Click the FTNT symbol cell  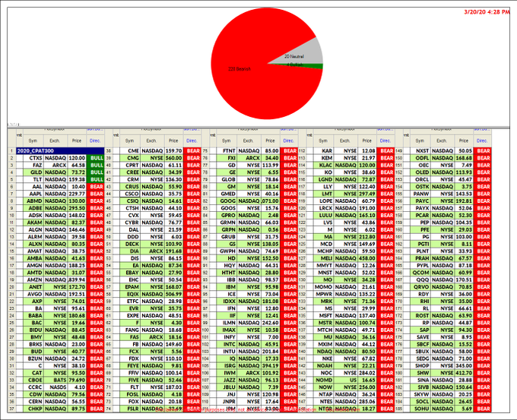[x=227, y=151]
